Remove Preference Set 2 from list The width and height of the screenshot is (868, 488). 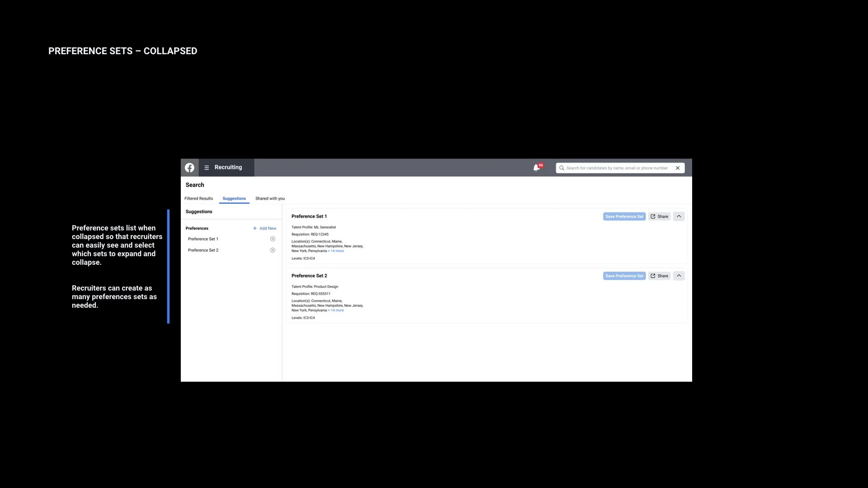click(273, 250)
